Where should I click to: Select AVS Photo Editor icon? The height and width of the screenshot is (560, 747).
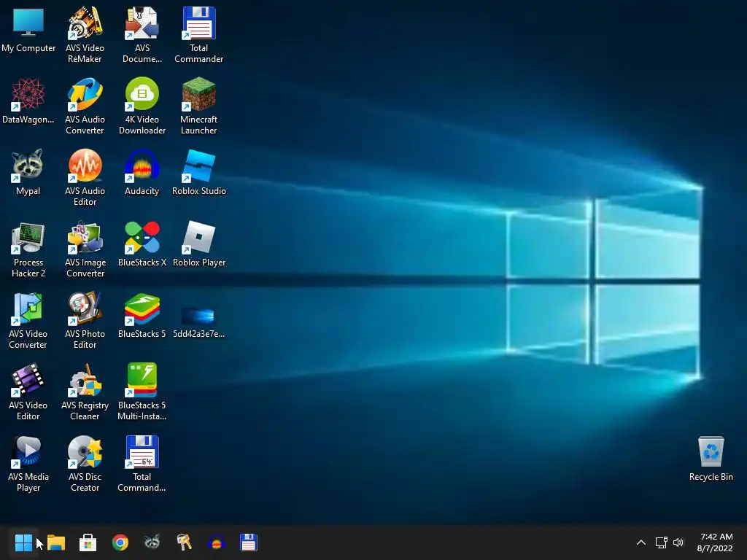click(85, 320)
